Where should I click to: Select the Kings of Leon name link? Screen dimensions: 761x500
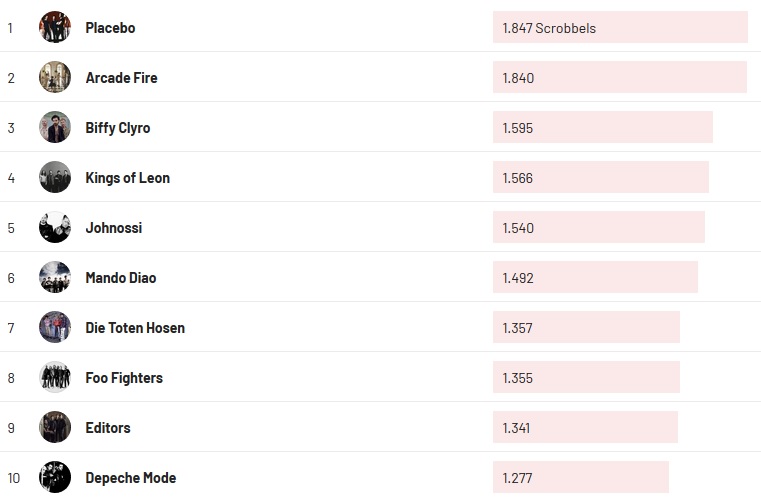click(127, 178)
